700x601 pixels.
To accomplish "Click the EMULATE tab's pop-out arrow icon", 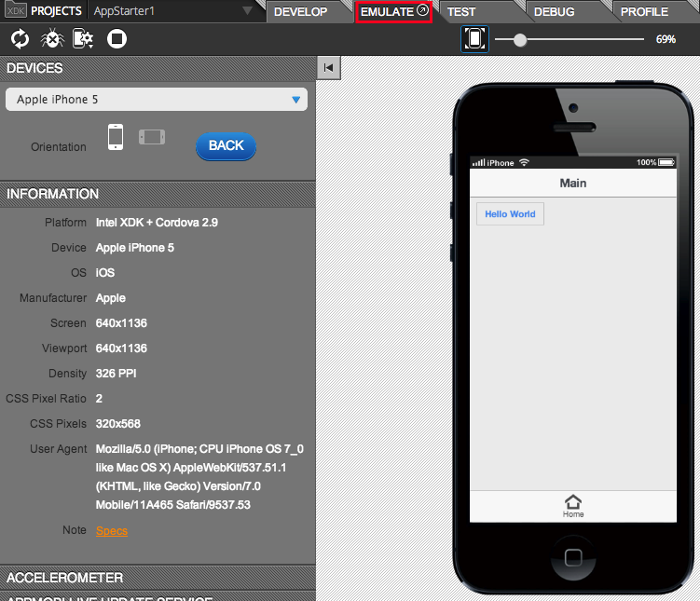I will [x=422, y=10].
